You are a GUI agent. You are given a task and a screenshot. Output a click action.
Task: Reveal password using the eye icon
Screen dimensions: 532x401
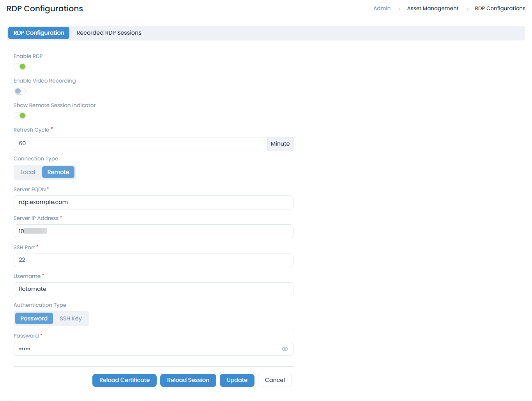(x=285, y=349)
